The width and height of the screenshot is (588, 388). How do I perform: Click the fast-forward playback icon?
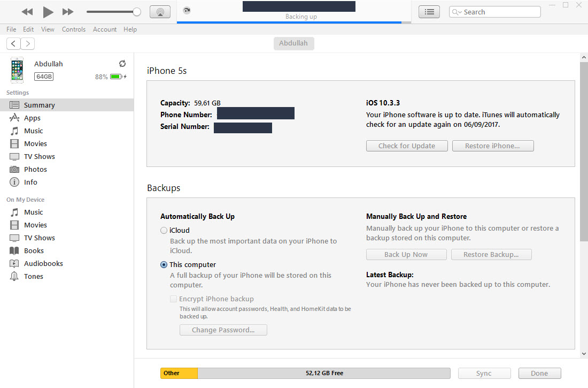pyautogui.click(x=68, y=12)
